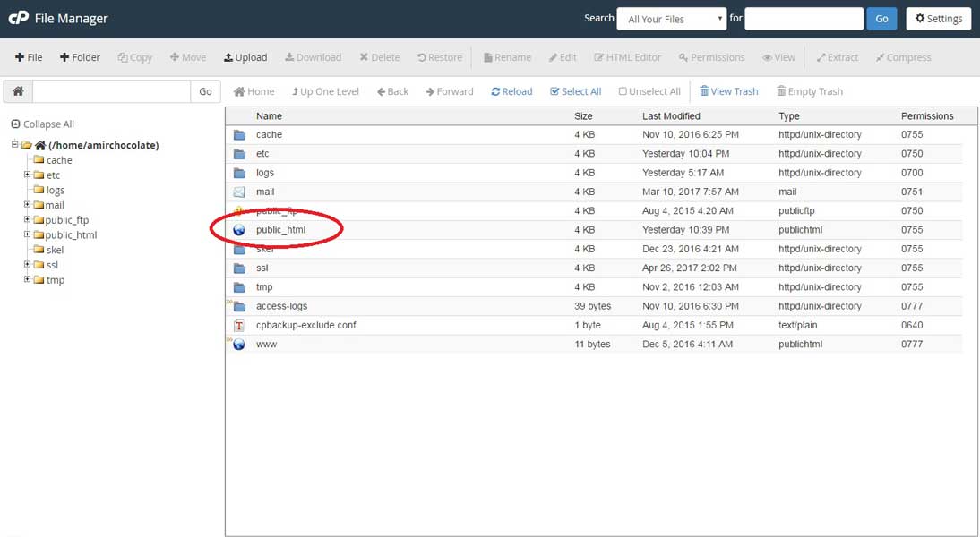Expand the etc folder in tree
The width and height of the screenshot is (980, 537).
(27, 175)
